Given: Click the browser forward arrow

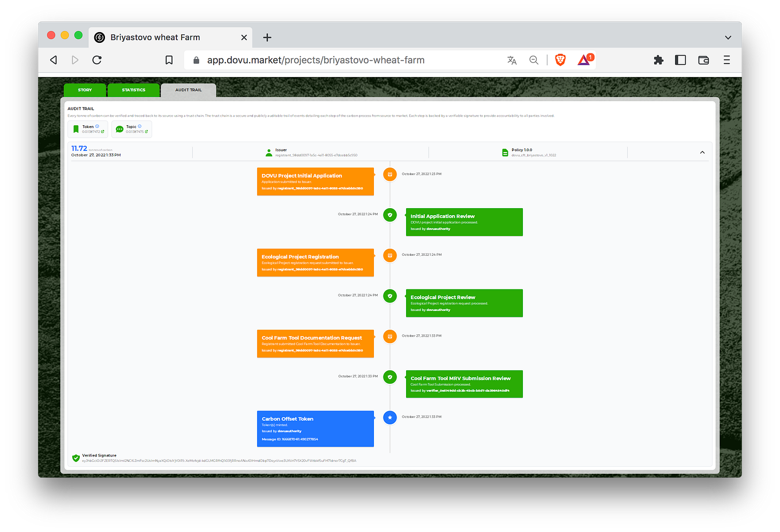Looking at the screenshot, I should pyautogui.click(x=75, y=60).
